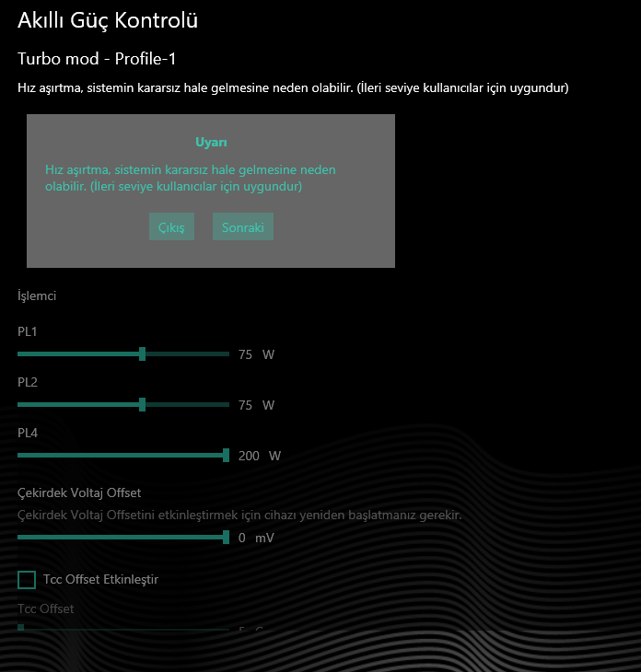Viewport: 641px width, 672px height.
Task: Click the Çıkış button in warning dialog
Action: click(171, 226)
